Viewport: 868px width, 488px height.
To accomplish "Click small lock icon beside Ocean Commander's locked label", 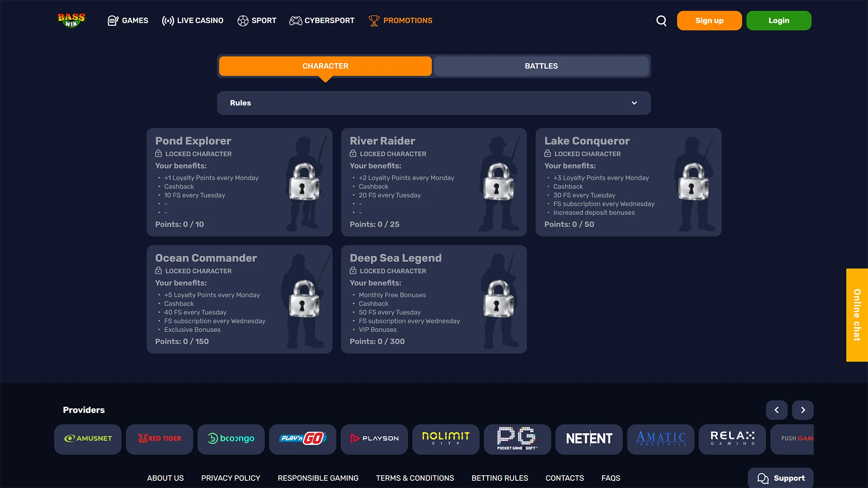I will click(x=158, y=271).
